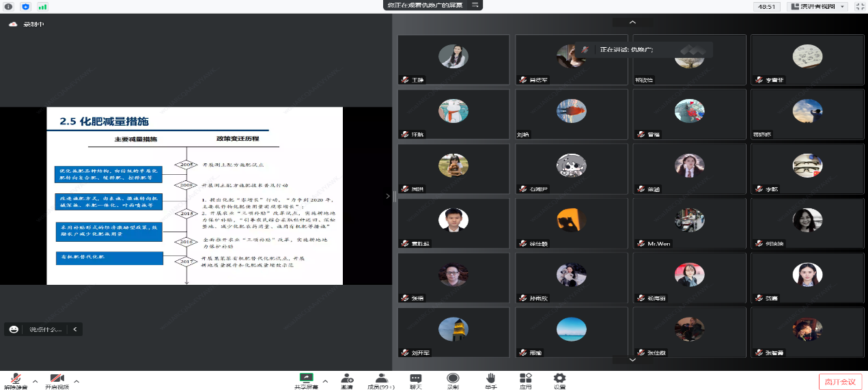Open the Members list icon
This screenshot has height=390, width=868.
tap(382, 378)
